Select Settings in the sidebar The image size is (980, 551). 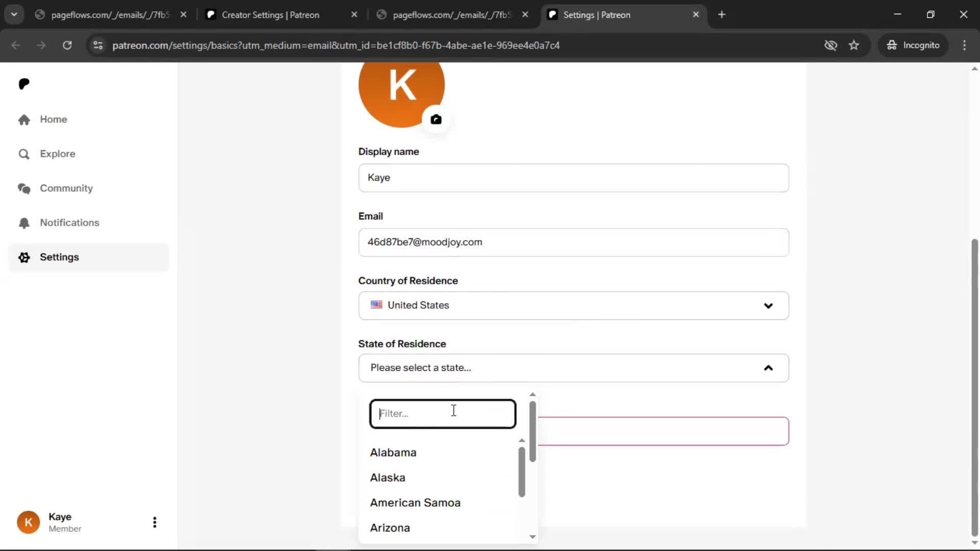[89, 257]
